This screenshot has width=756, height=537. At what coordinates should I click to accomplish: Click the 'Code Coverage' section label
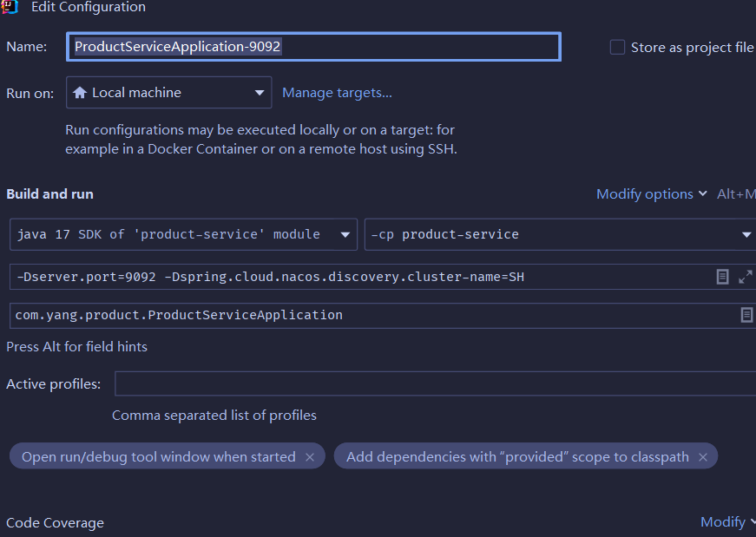[x=55, y=522]
